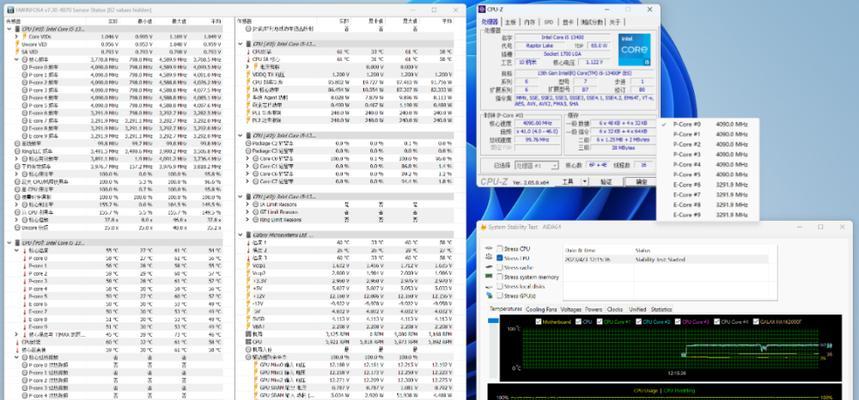
Task: Click the lightning icon of Core VIDs row
Action: [x=24, y=36]
